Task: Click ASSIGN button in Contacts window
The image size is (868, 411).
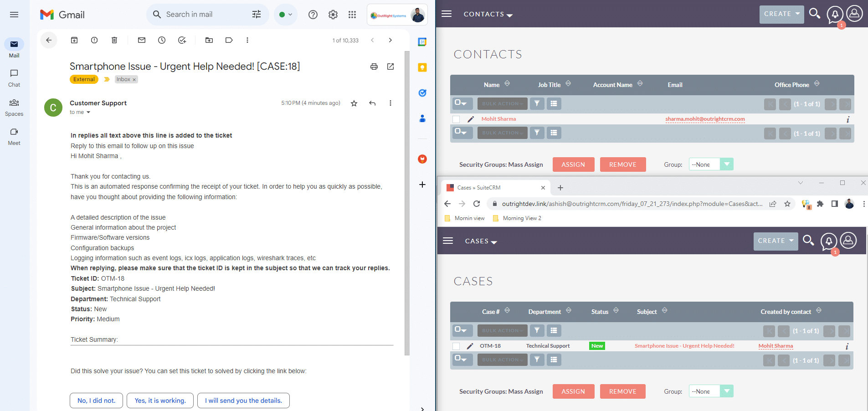Action: click(x=573, y=164)
